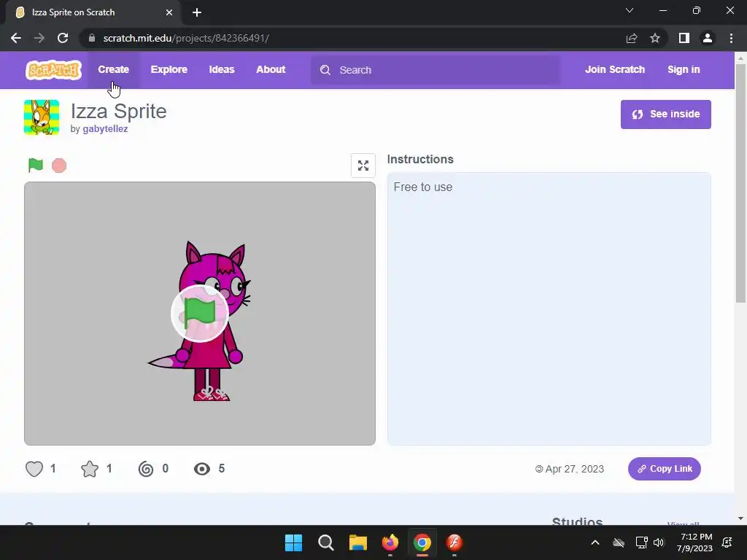
Task: Click the search magnifier icon
Action: coord(325,70)
